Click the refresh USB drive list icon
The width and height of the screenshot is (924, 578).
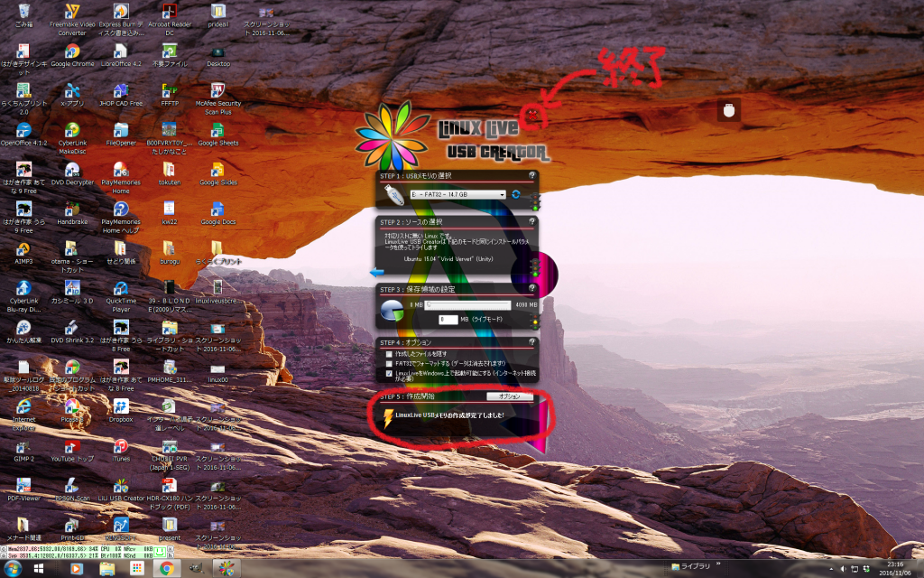(x=515, y=194)
